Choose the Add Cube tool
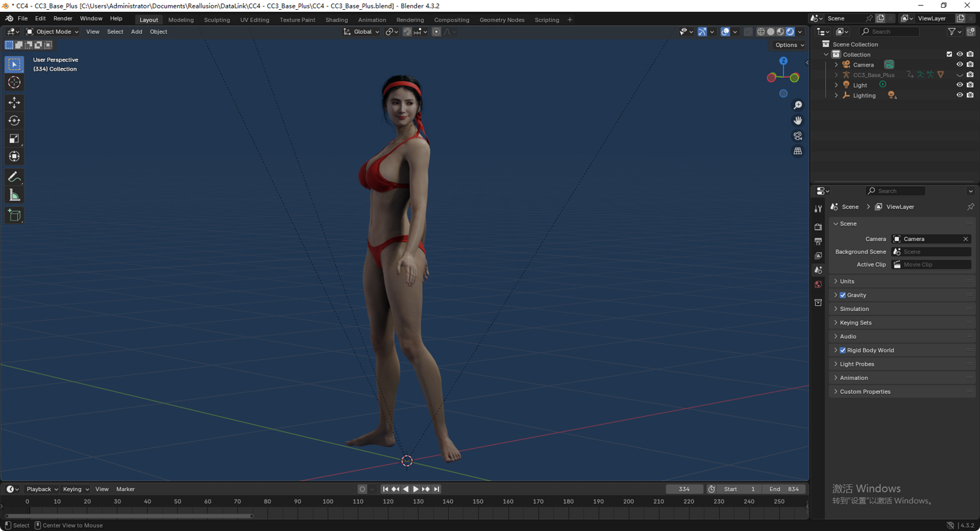980x531 pixels. 14,216
